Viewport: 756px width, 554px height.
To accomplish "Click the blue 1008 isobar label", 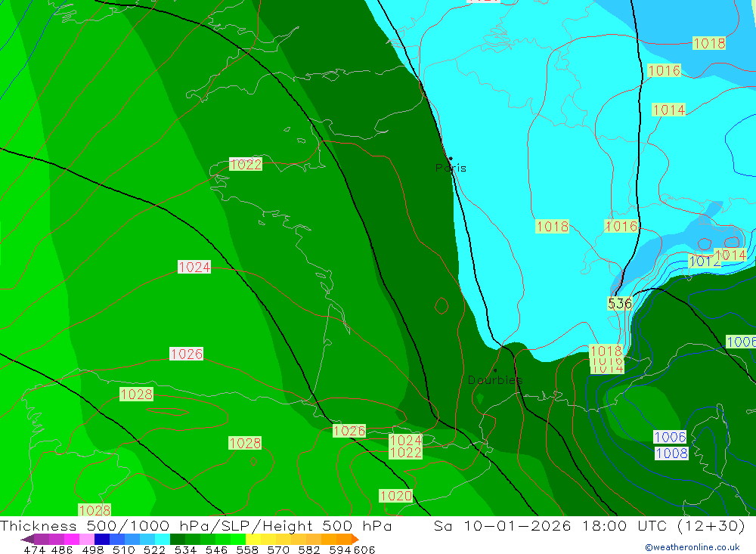I will (x=671, y=453).
